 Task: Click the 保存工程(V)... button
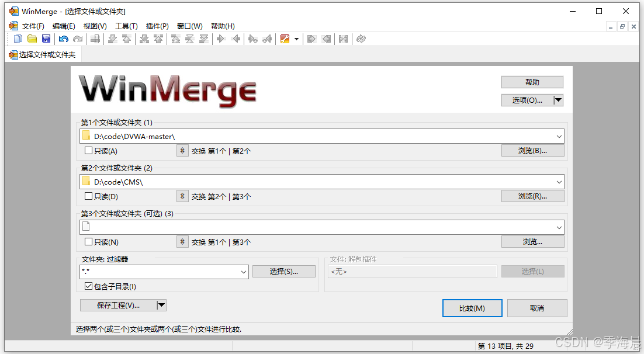point(118,305)
